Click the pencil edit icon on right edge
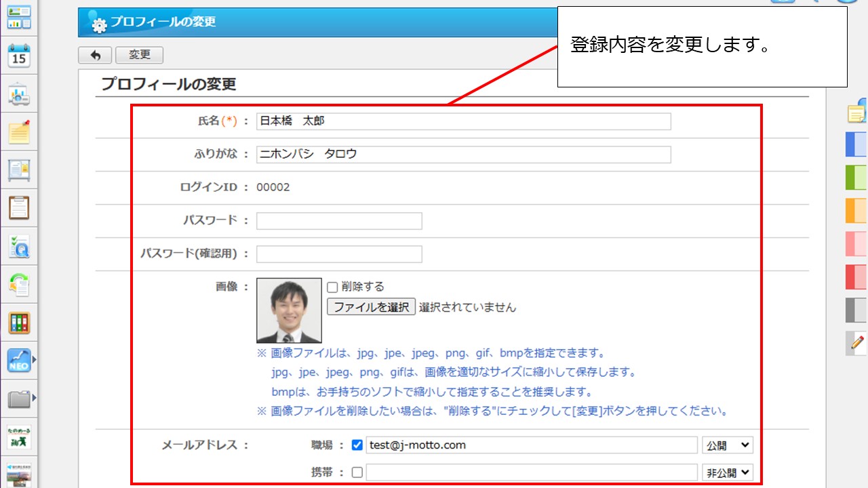Image resolution: width=868 pixels, height=488 pixels. coord(857,344)
